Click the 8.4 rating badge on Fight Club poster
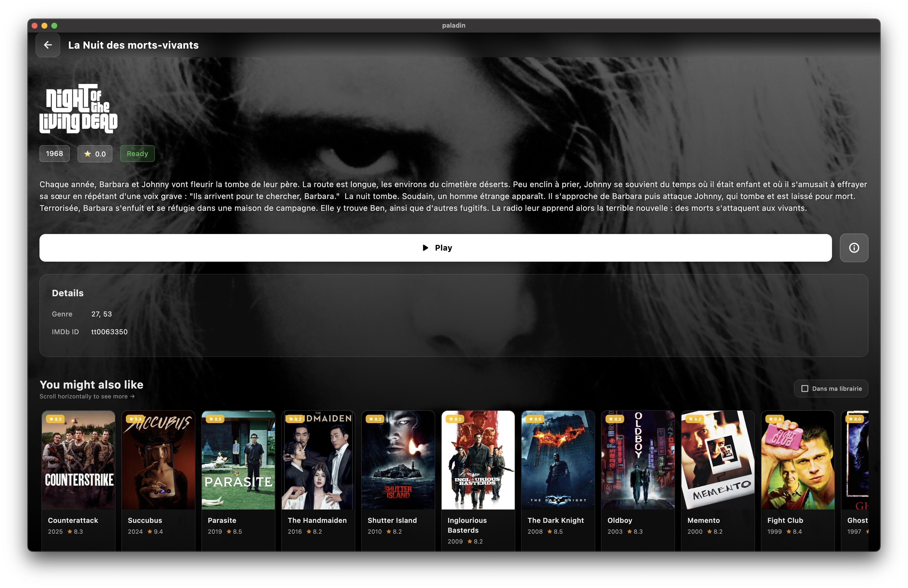 pyautogui.click(x=775, y=419)
